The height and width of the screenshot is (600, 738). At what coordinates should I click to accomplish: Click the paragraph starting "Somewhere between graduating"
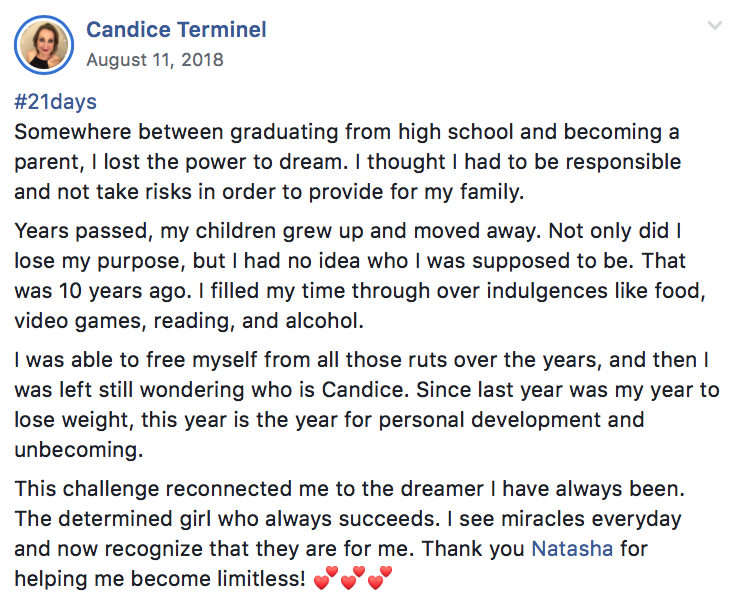tap(340, 161)
